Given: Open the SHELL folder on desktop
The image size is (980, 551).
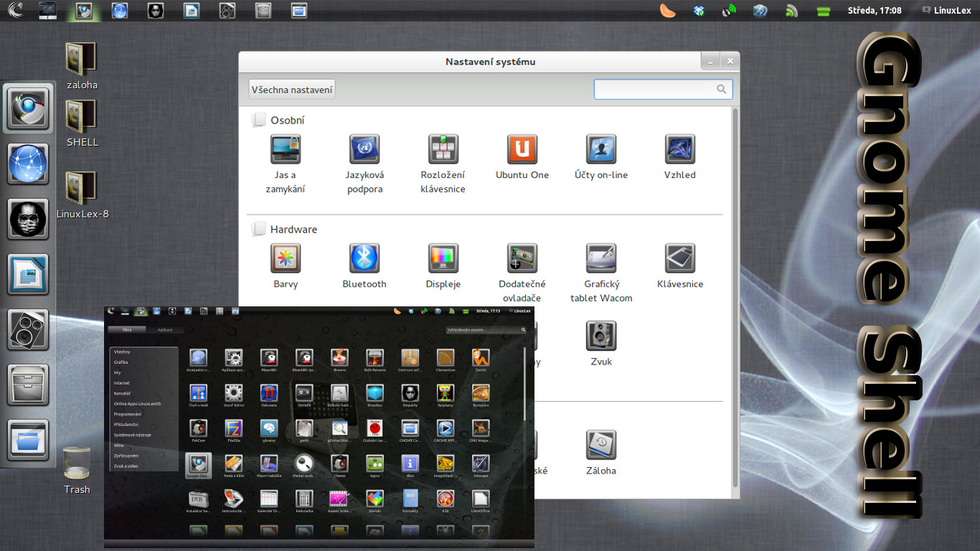Looking at the screenshot, I should point(82,123).
